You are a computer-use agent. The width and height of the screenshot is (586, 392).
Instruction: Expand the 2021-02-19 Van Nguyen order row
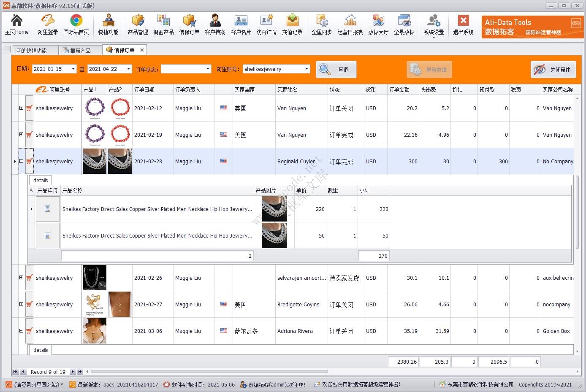(21, 135)
